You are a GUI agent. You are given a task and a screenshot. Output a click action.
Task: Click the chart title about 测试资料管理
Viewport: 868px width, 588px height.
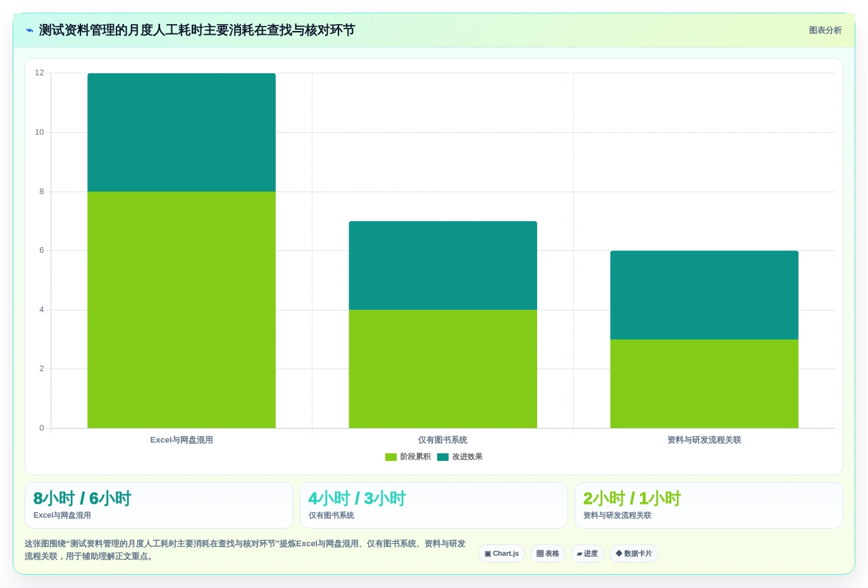pos(197,30)
